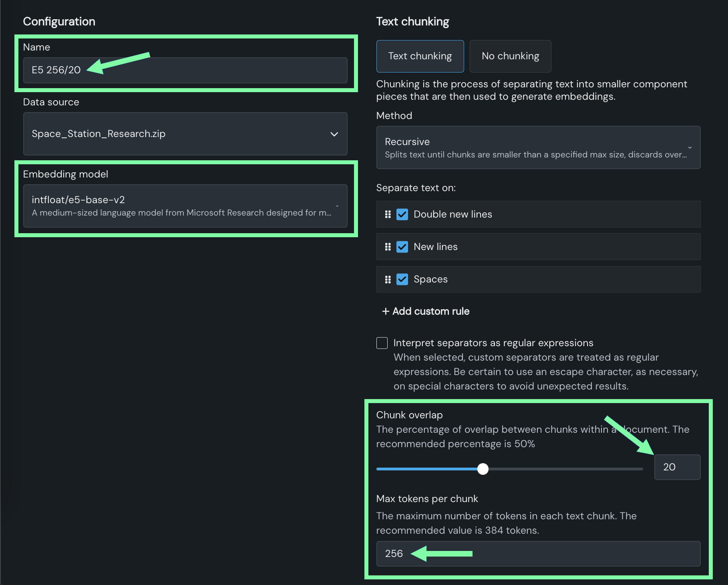Screen dimensions: 728x585
Task: Open the Recursive chunking method dropdown
Action: point(538,147)
